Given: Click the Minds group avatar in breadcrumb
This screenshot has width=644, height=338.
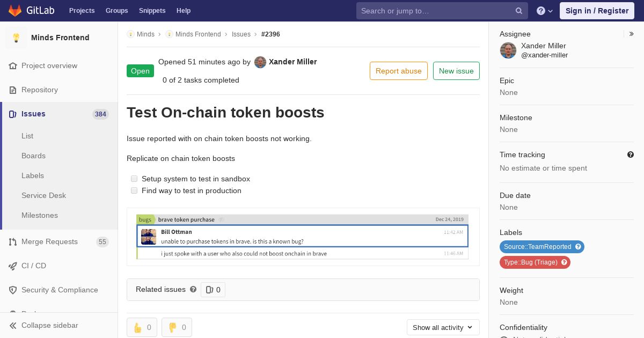Looking at the screenshot, I should pyautogui.click(x=130, y=34).
